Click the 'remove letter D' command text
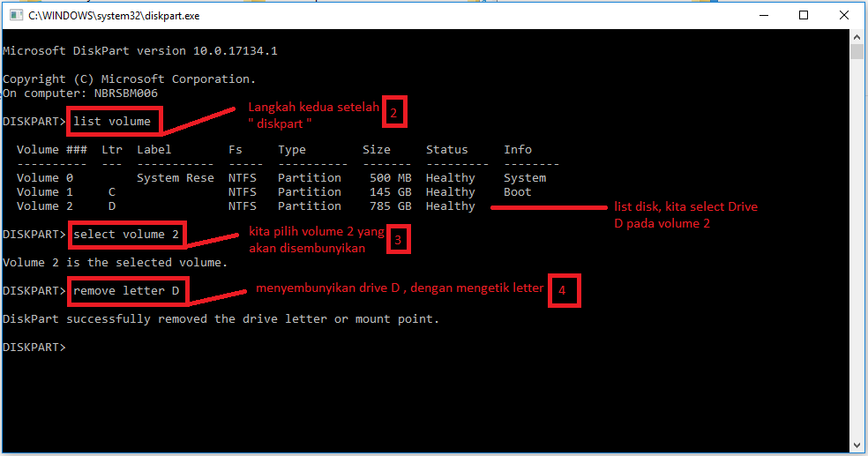Image resolution: width=868 pixels, height=456 pixels. tap(126, 290)
